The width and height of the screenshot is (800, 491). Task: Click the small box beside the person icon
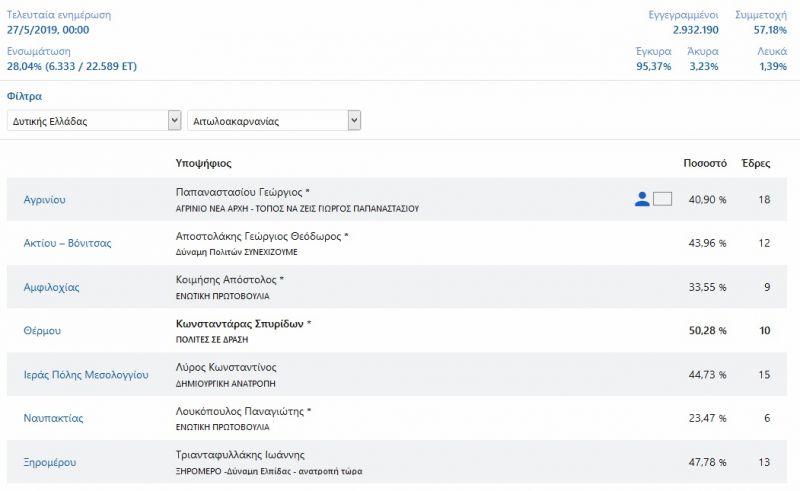click(662, 199)
